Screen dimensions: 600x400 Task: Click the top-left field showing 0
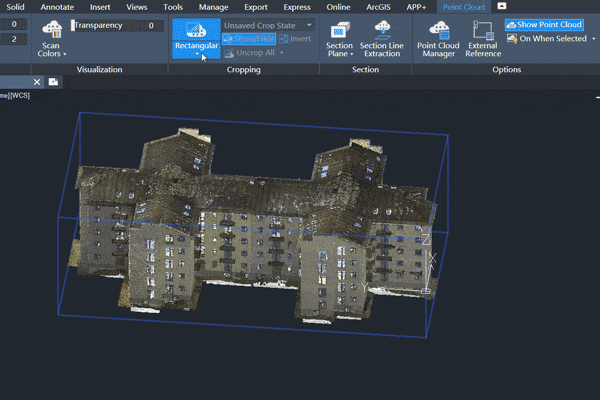pyautogui.click(x=14, y=24)
